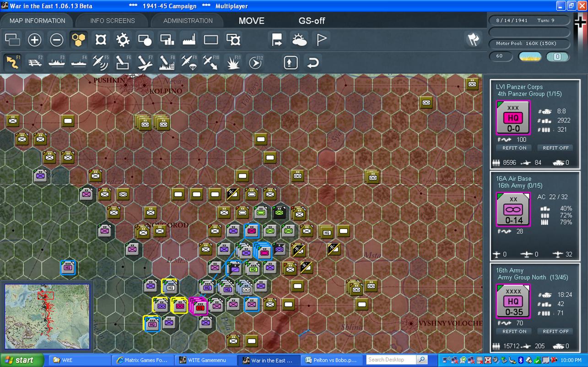Click the KOLPINO city label
588x367 pixels.
tap(166, 91)
